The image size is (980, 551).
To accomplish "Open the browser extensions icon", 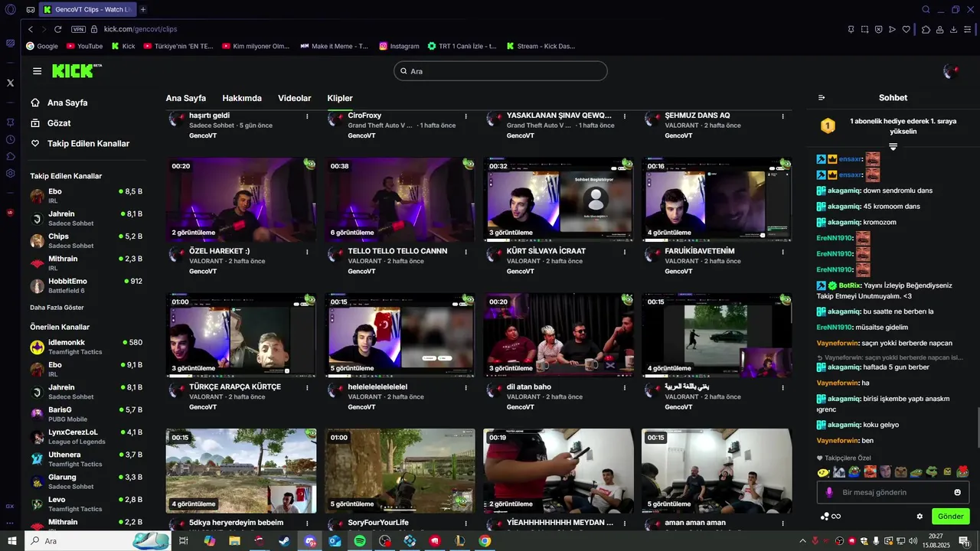I will (x=926, y=29).
